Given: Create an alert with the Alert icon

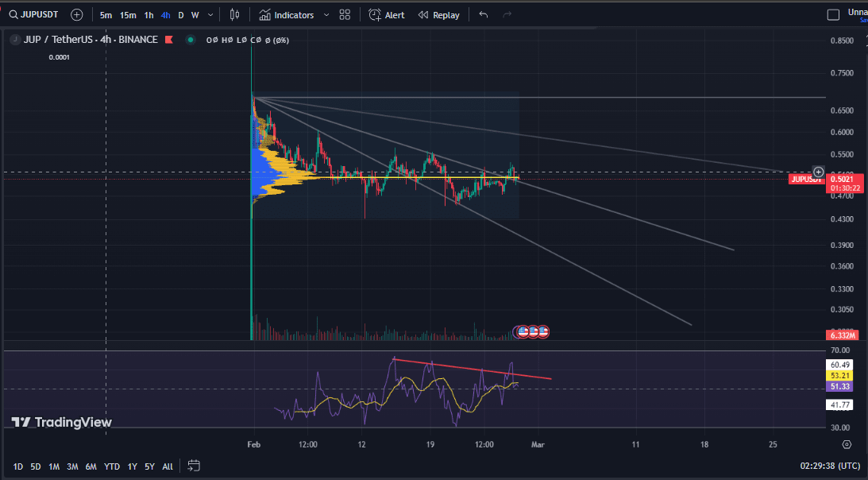Looking at the screenshot, I should (387, 14).
